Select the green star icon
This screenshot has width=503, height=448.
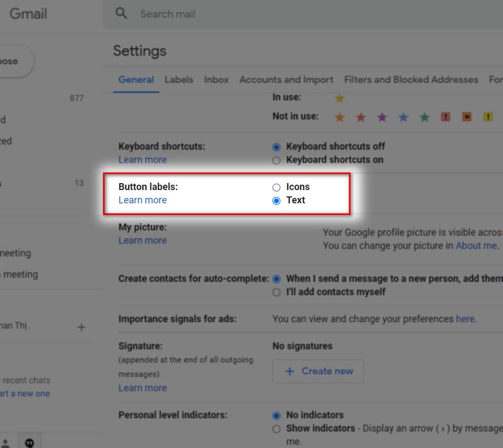(424, 117)
